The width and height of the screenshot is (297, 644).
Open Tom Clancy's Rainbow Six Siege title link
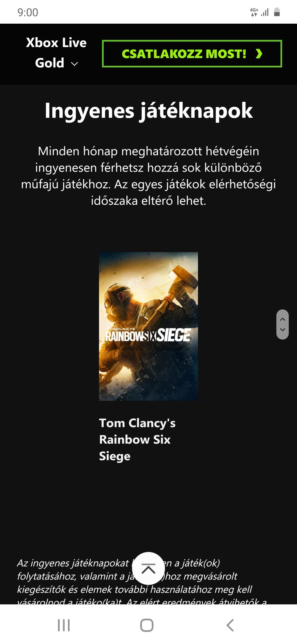pos(137,439)
